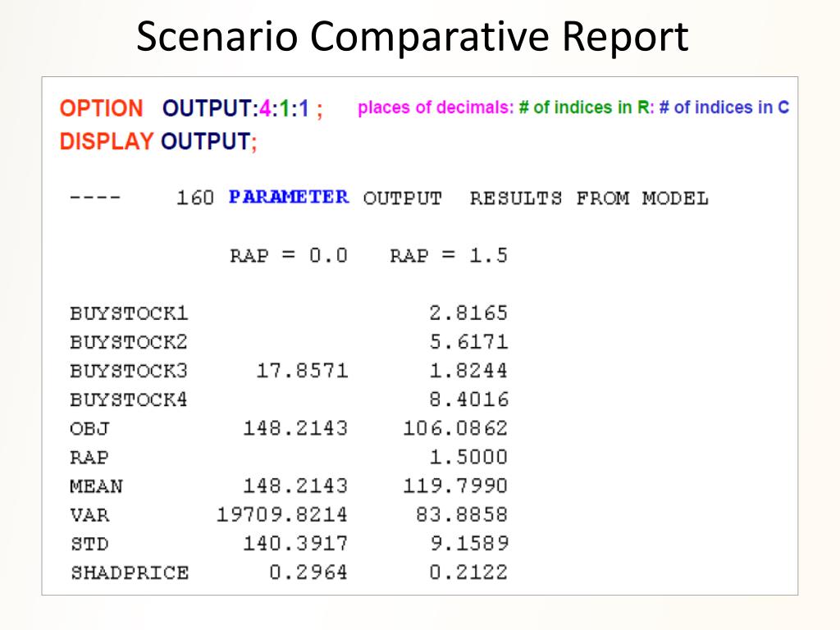Click the blue '# of indices in C' label
This screenshot has width=840, height=630.
724,107
